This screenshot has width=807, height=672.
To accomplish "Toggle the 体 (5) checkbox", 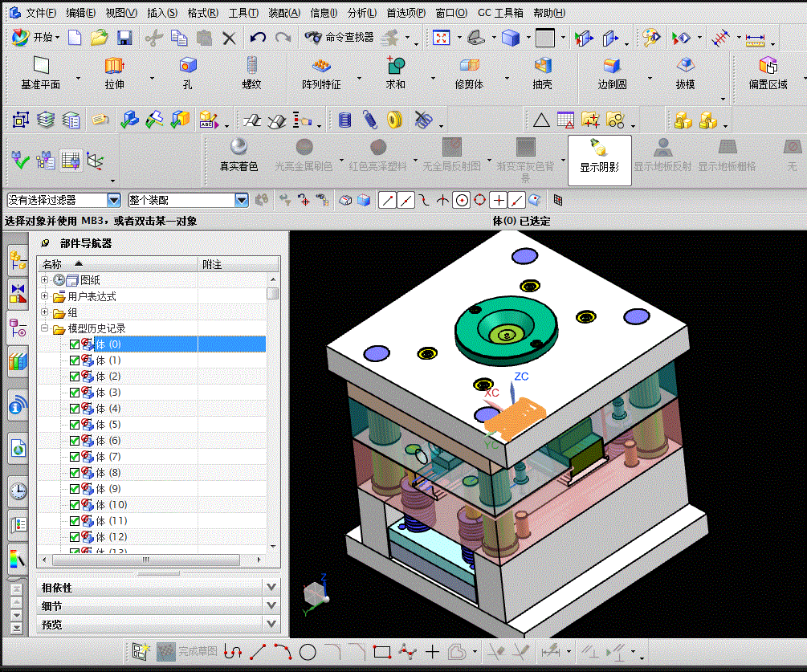I will click(x=75, y=425).
